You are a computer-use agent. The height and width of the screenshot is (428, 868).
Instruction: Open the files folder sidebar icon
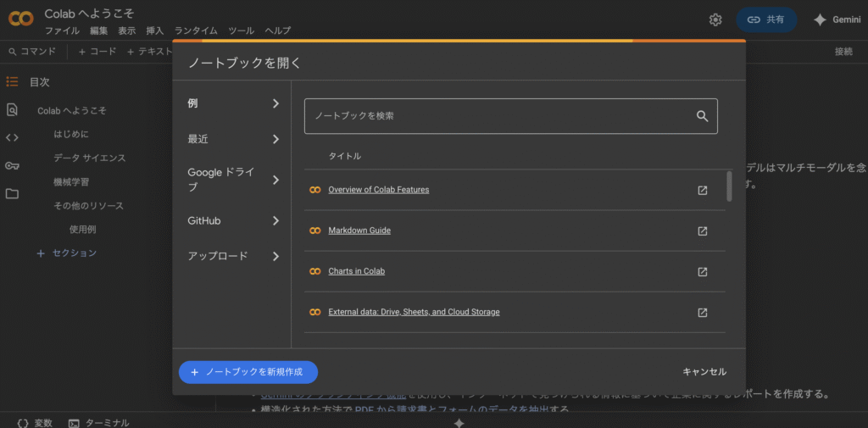12,194
